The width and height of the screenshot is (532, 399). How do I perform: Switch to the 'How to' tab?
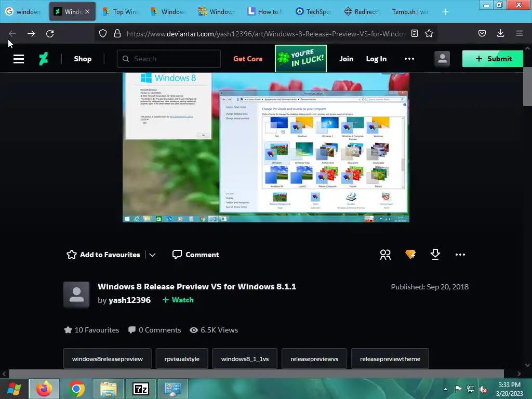(265, 11)
